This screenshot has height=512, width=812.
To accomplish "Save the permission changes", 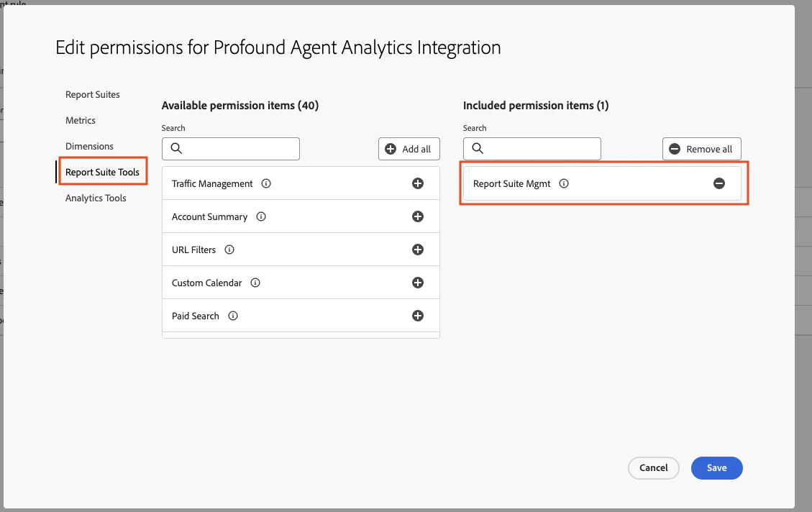I will [x=717, y=468].
